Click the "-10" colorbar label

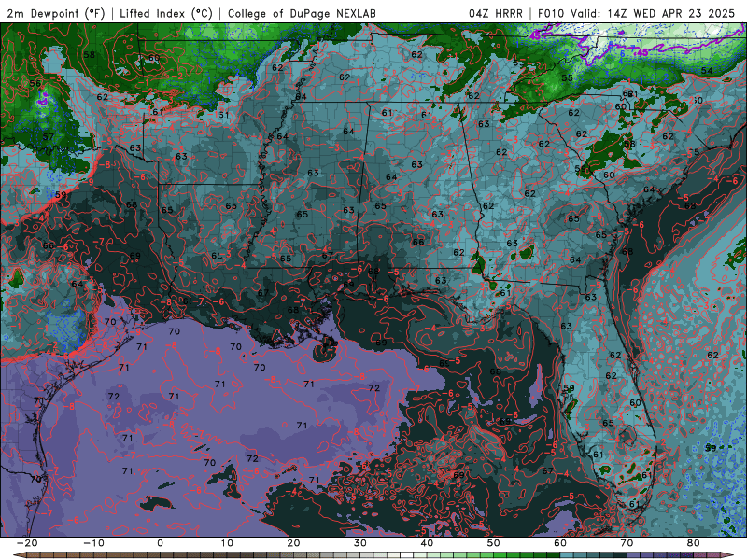[93, 543]
